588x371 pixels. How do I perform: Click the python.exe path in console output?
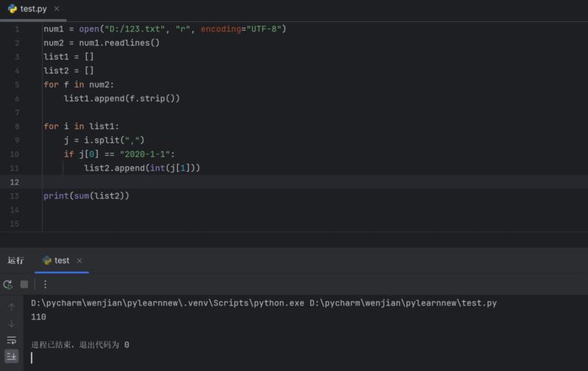(168, 303)
